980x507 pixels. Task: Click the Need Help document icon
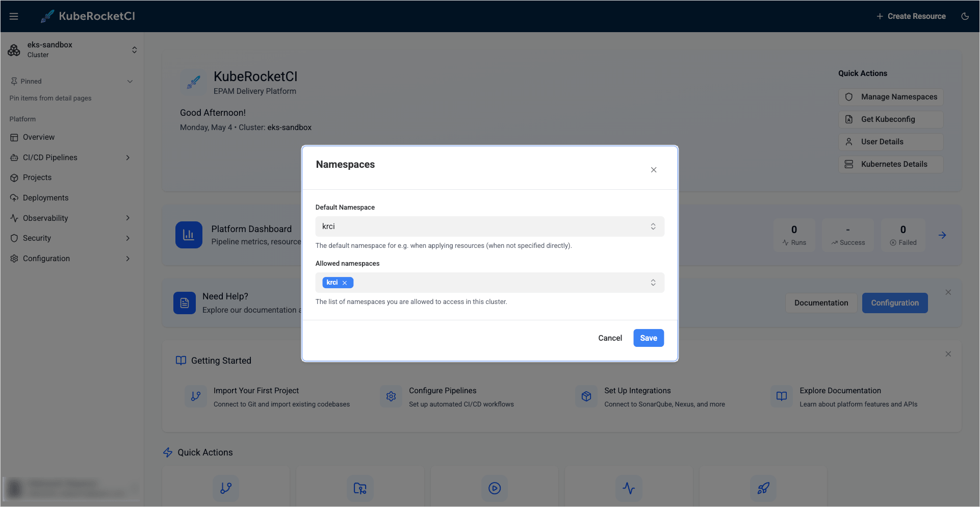[x=185, y=303]
